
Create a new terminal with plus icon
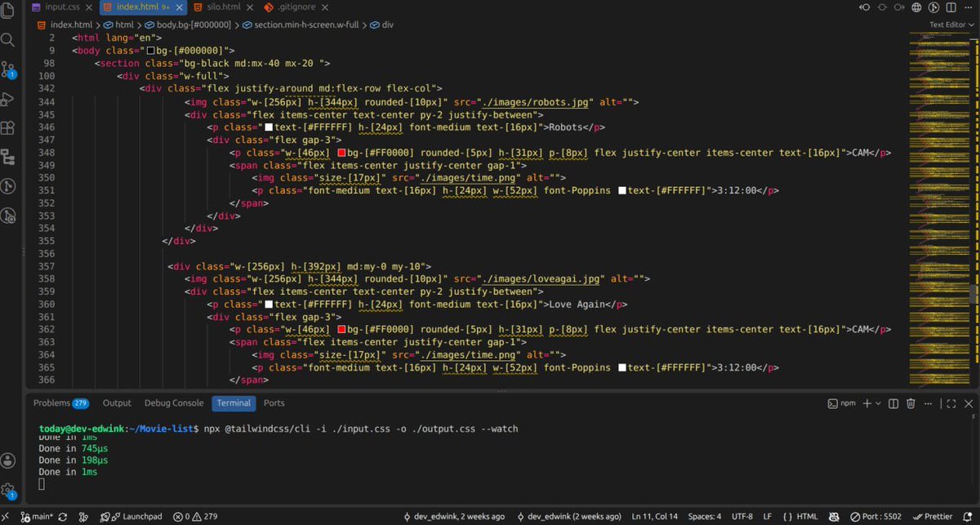866,403
